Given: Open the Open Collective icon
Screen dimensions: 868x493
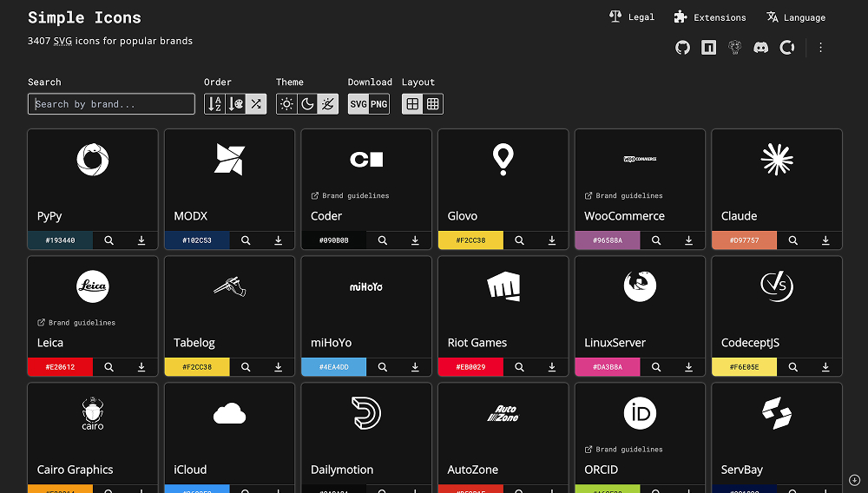Looking at the screenshot, I should coord(787,48).
